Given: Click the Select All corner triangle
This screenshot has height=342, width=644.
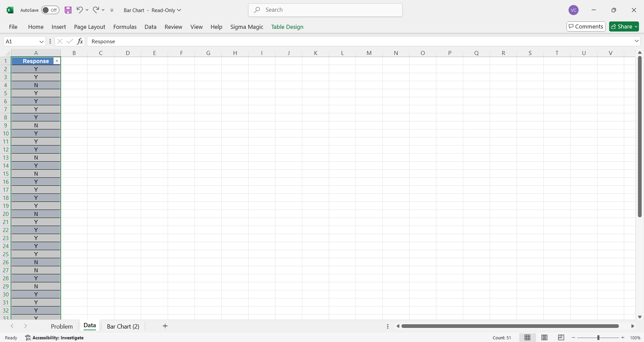Looking at the screenshot, I should tap(7, 53).
